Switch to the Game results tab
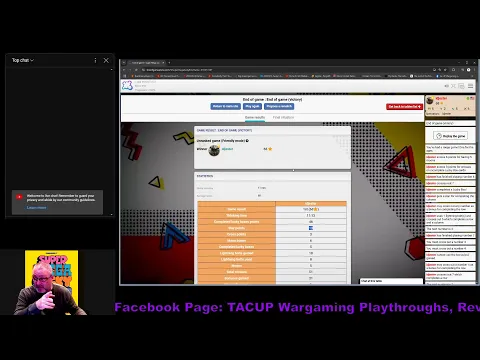The image size is (480, 360). coord(255,118)
